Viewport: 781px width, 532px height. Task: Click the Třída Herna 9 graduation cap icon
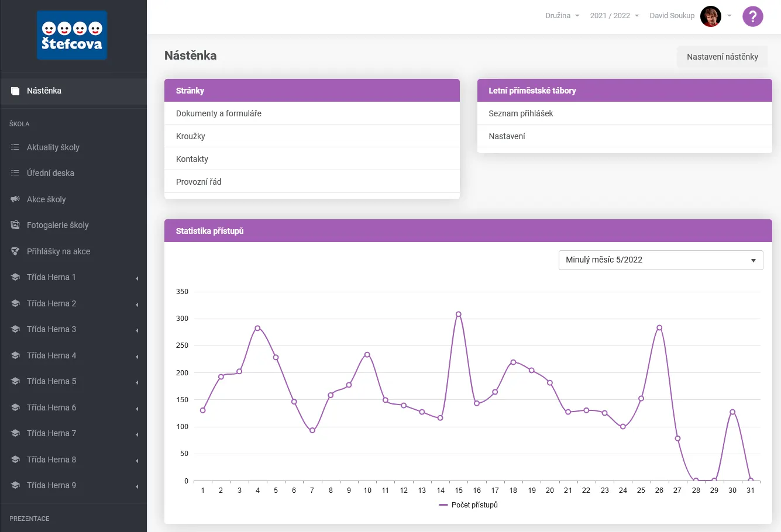(x=15, y=485)
